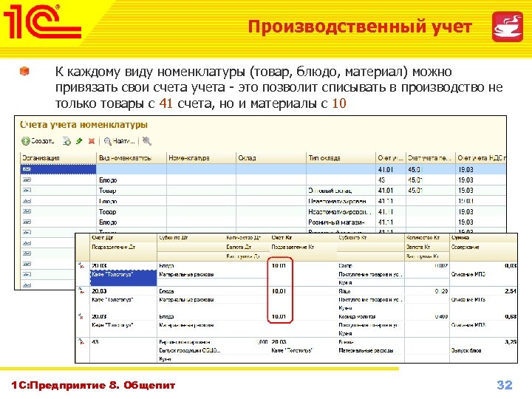The width and height of the screenshot is (532, 399).
Task: Select credit account 20.03 in the last posting
Action: point(279,341)
